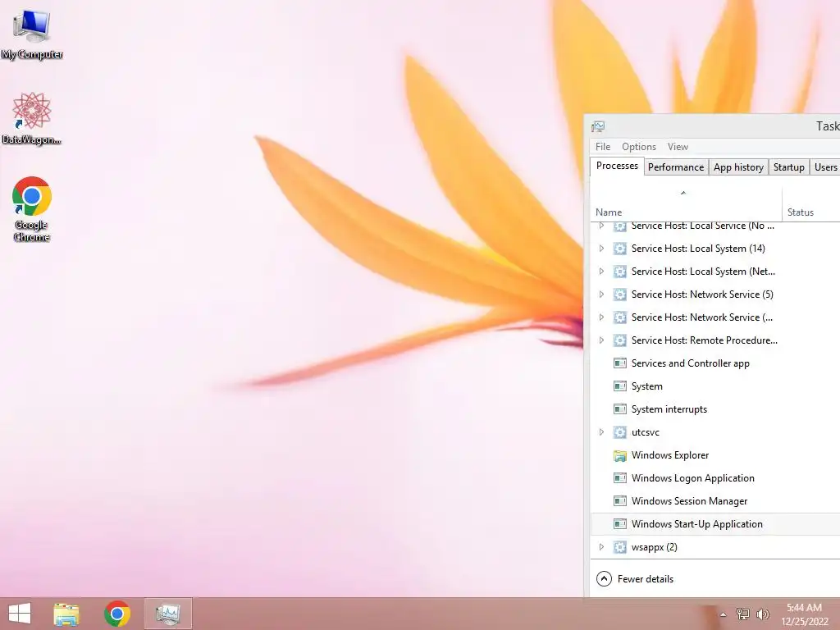Click the gear icon of Service Host: Remote Procedure
Viewport: 840px width, 630px height.
[x=620, y=340]
